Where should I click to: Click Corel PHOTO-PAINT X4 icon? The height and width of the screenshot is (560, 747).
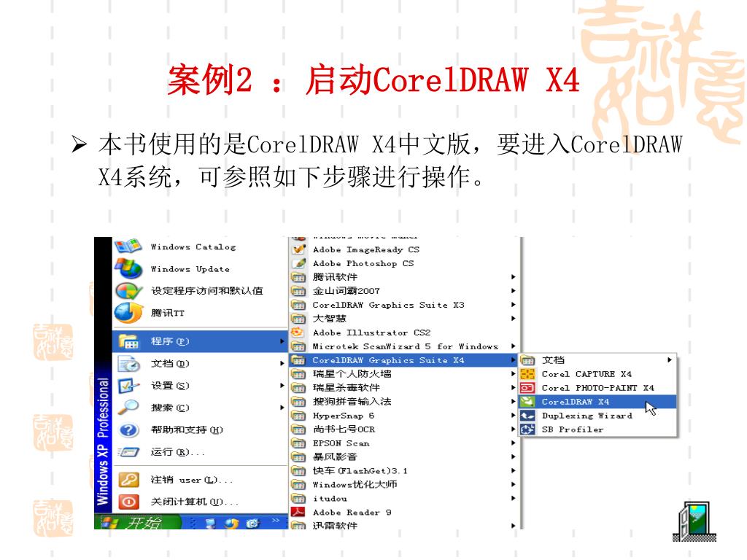tap(527, 388)
